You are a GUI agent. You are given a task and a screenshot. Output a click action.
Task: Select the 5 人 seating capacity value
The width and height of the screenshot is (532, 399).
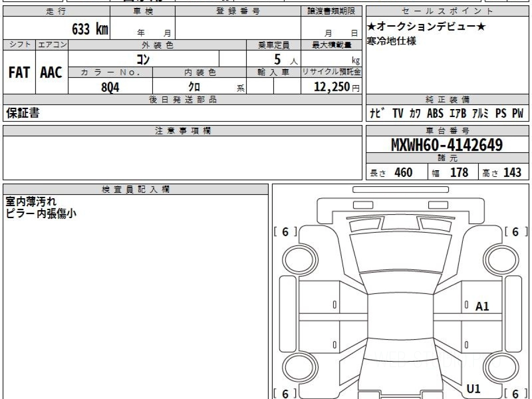tap(286, 59)
